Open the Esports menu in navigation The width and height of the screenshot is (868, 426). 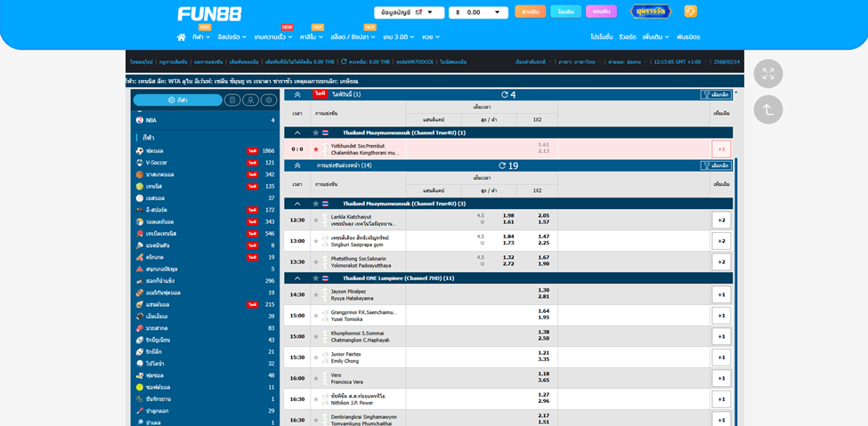click(231, 37)
